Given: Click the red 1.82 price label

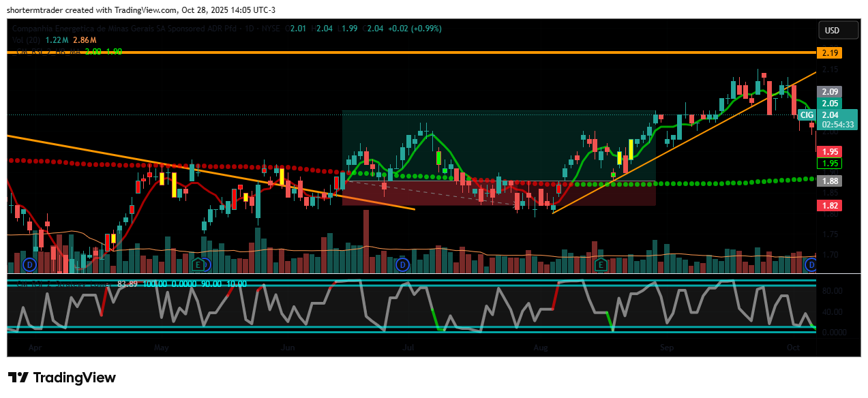Looking at the screenshot, I should [x=830, y=205].
